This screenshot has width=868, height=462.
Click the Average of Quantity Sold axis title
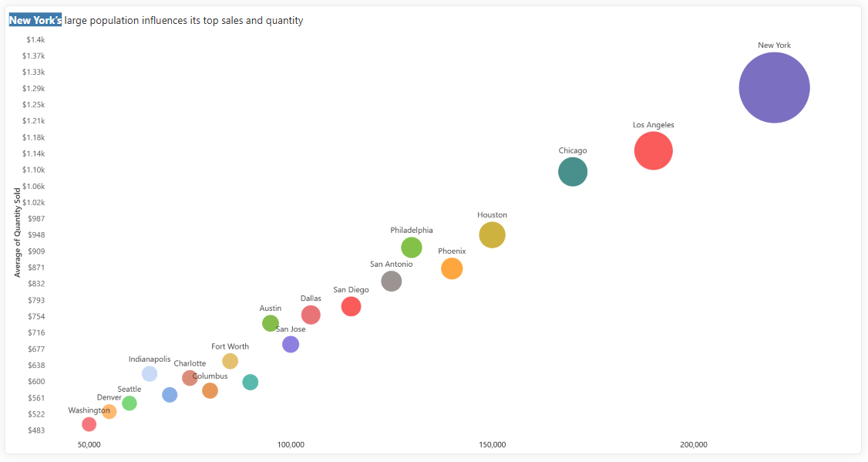click(x=17, y=232)
